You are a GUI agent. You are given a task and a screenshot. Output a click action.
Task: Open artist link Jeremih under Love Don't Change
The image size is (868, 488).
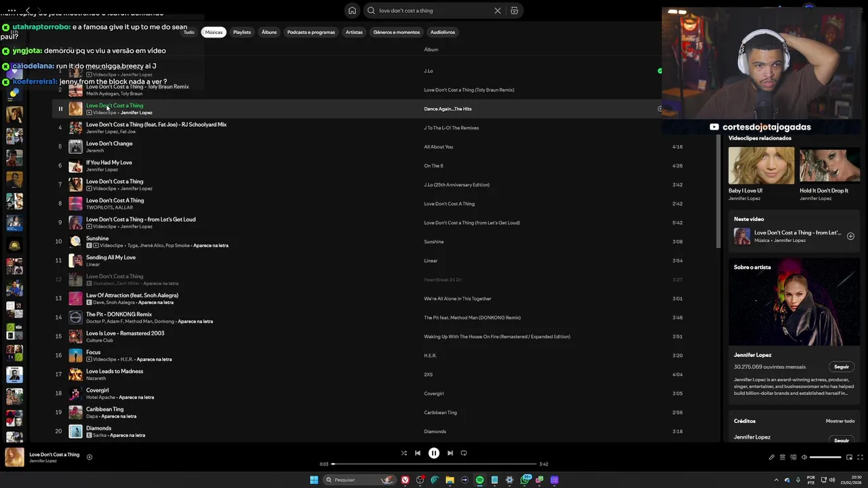coord(95,150)
